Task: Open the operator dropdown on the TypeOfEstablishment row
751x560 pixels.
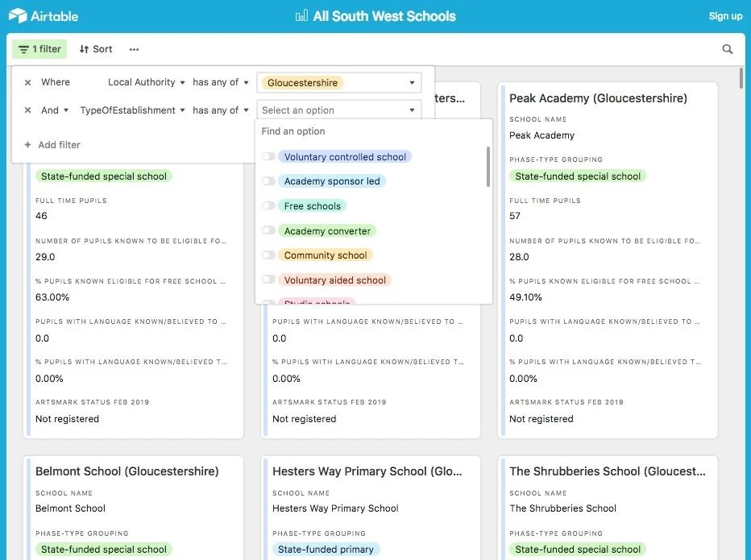Action: [x=220, y=110]
